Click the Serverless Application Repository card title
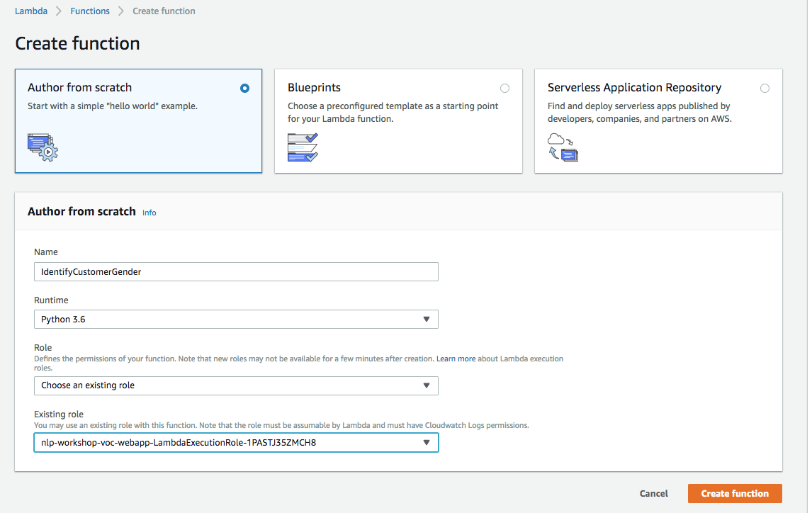The width and height of the screenshot is (812, 513). tap(634, 87)
